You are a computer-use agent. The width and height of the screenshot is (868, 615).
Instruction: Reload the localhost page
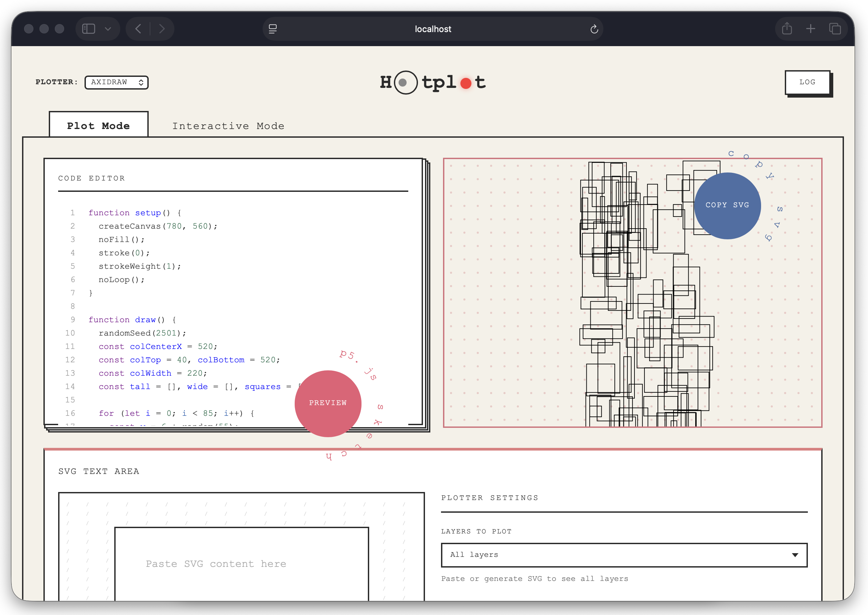pos(594,29)
